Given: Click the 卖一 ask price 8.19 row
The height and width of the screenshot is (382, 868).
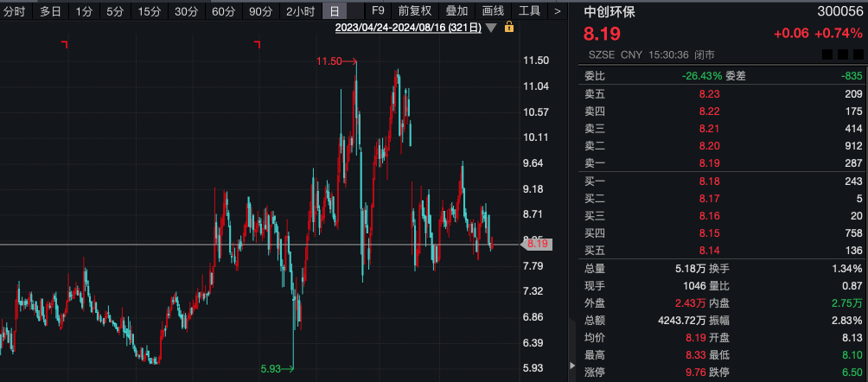Looking at the screenshot, I should pos(709,162).
